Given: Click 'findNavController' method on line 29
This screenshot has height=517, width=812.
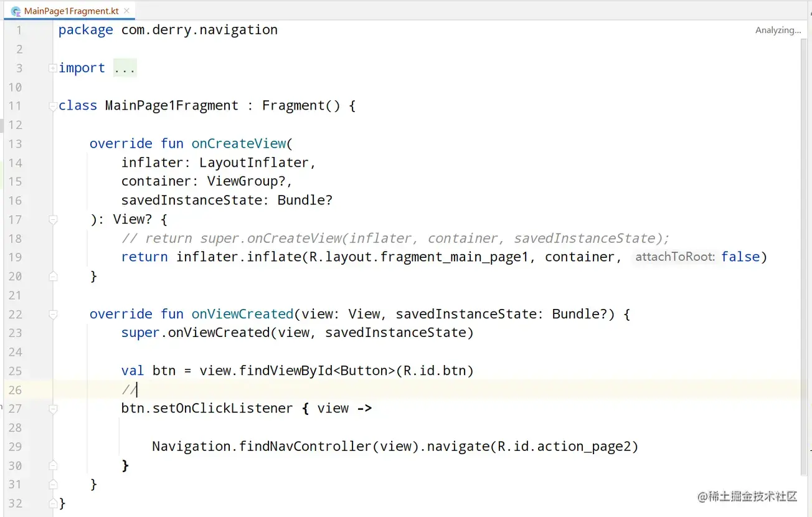Looking at the screenshot, I should (x=305, y=447).
